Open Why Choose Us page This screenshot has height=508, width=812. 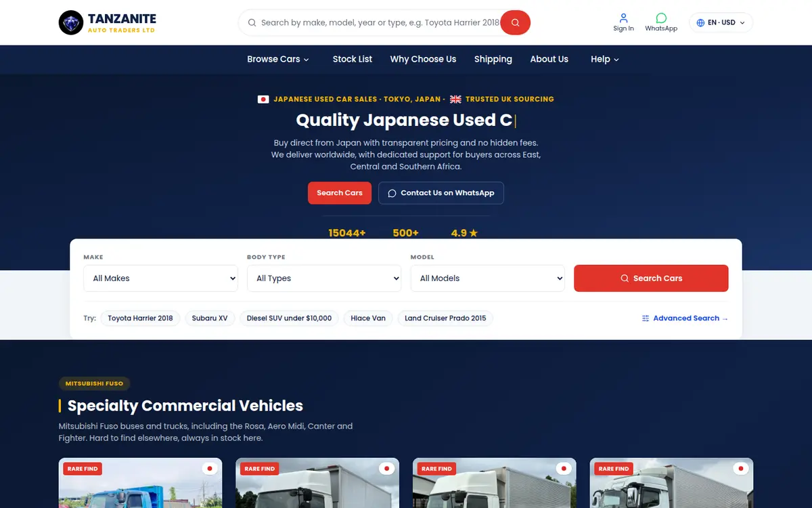[423, 59]
